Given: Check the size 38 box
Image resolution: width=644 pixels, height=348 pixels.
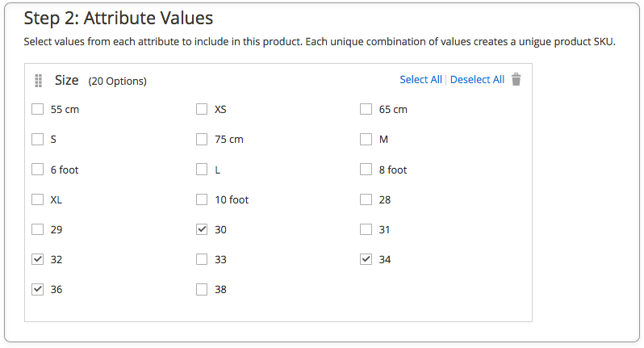Looking at the screenshot, I should (x=202, y=289).
